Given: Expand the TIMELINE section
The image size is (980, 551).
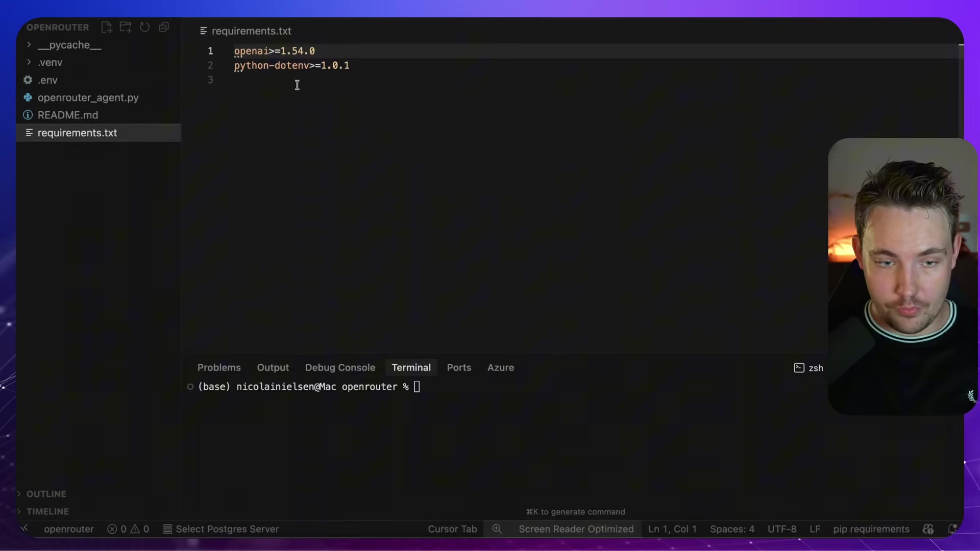Looking at the screenshot, I should [x=19, y=511].
